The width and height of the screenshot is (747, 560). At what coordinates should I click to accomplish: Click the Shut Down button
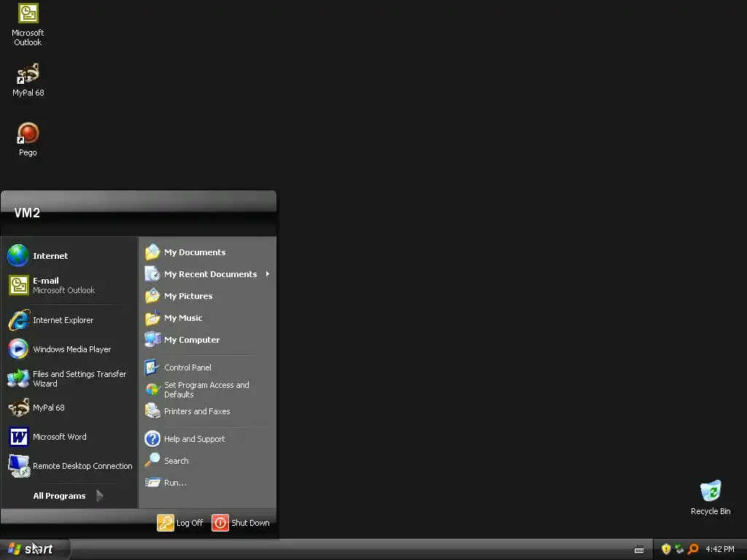coord(241,522)
